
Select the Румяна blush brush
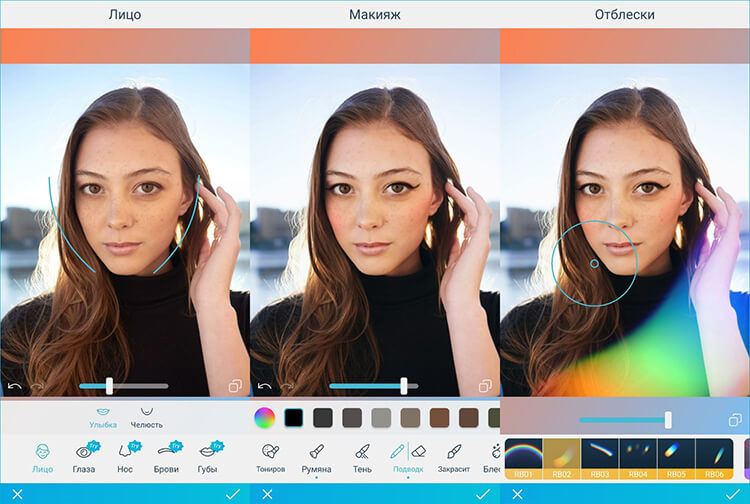316,456
